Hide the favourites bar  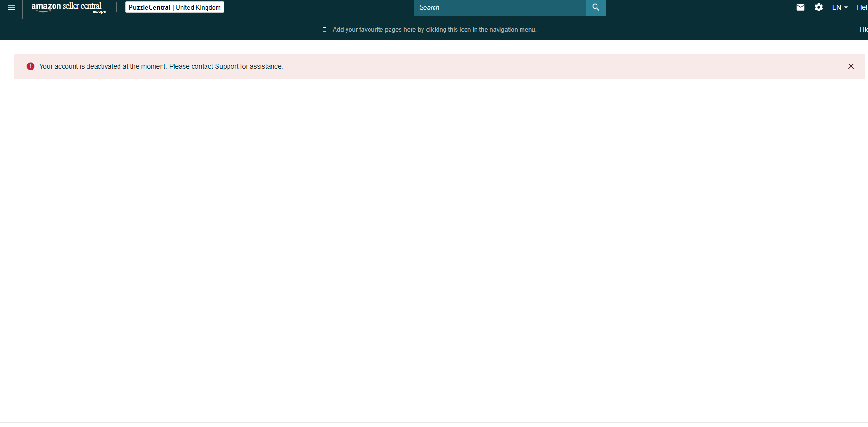[864, 30]
